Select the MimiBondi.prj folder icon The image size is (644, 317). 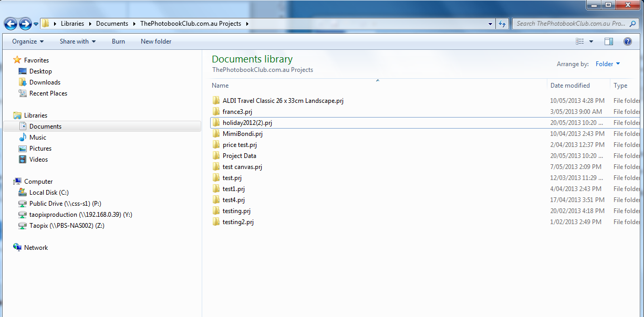tap(216, 134)
